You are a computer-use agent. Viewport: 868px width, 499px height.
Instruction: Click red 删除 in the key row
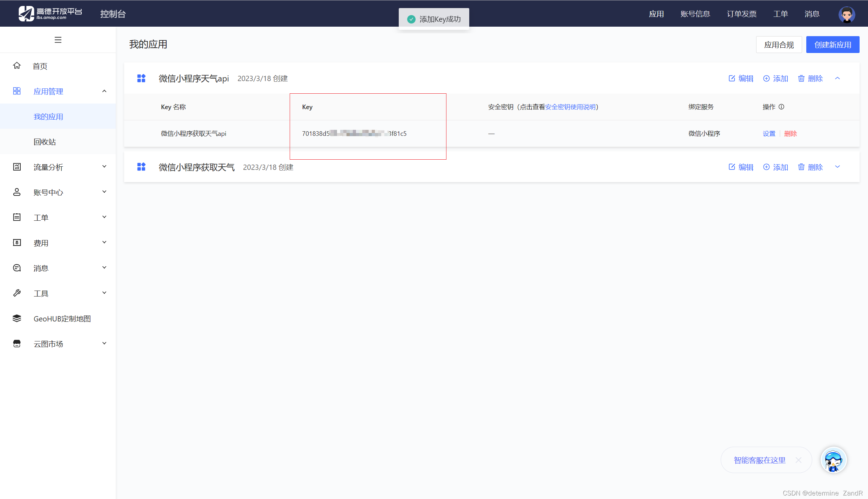pos(790,133)
